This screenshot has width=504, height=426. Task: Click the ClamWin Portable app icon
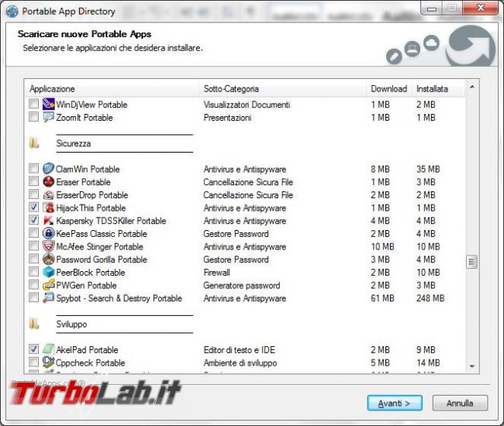pyautogui.click(x=49, y=169)
